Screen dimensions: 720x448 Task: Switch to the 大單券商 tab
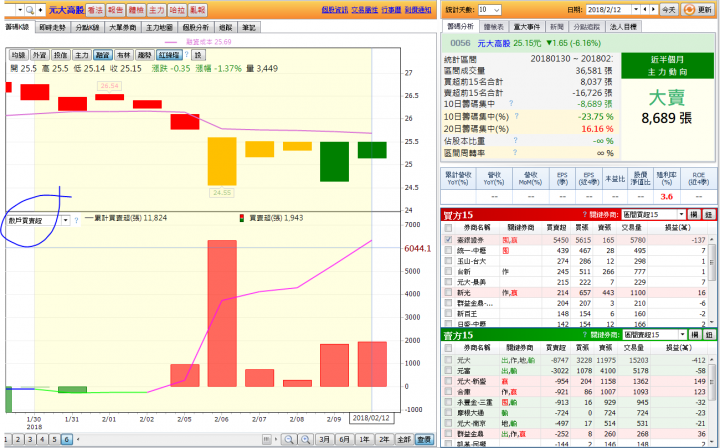pos(123,28)
